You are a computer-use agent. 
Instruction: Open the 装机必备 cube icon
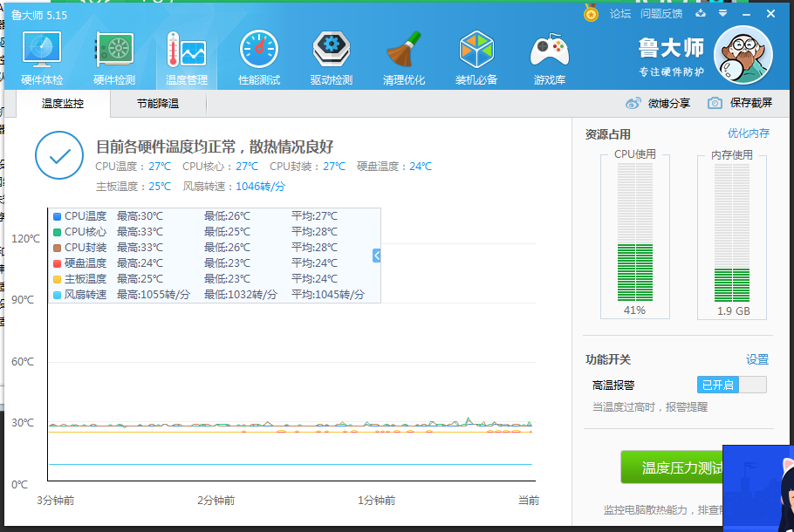pyautogui.click(x=476, y=58)
